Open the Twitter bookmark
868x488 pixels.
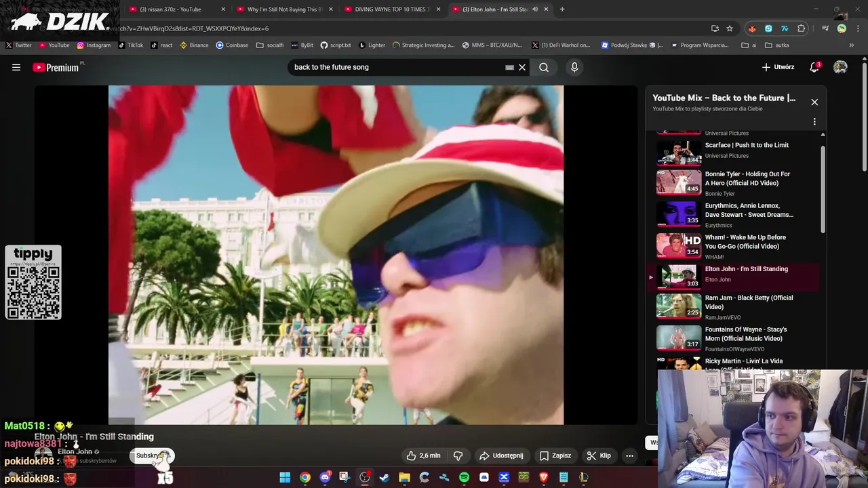coord(18,45)
